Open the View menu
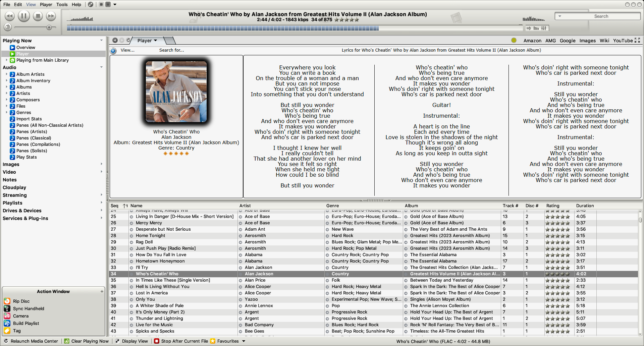 [x=31, y=4]
